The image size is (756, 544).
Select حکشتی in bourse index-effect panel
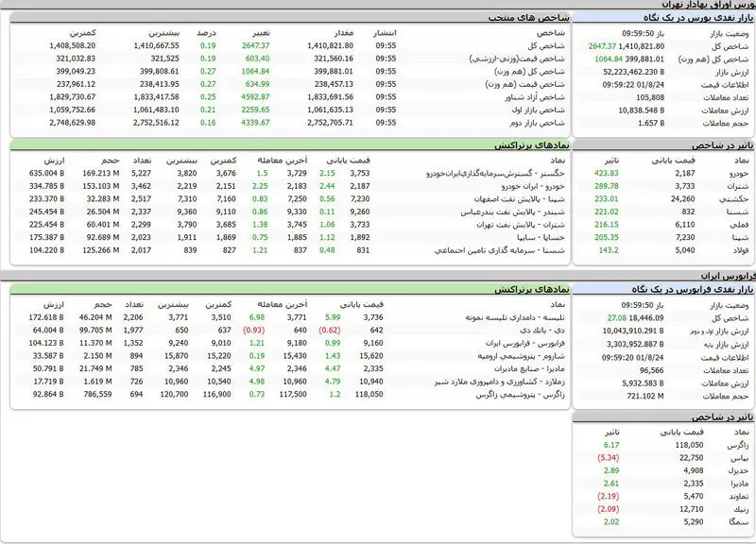pos(734,199)
